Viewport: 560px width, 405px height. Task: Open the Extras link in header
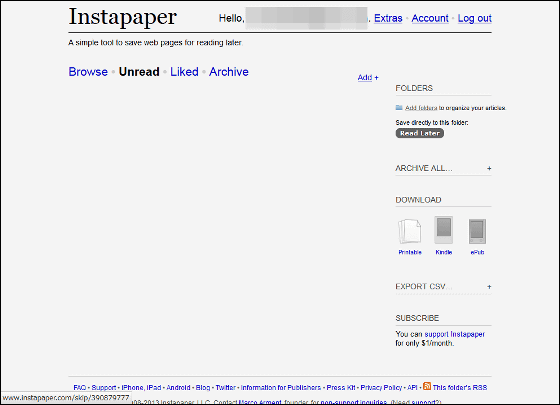[388, 18]
